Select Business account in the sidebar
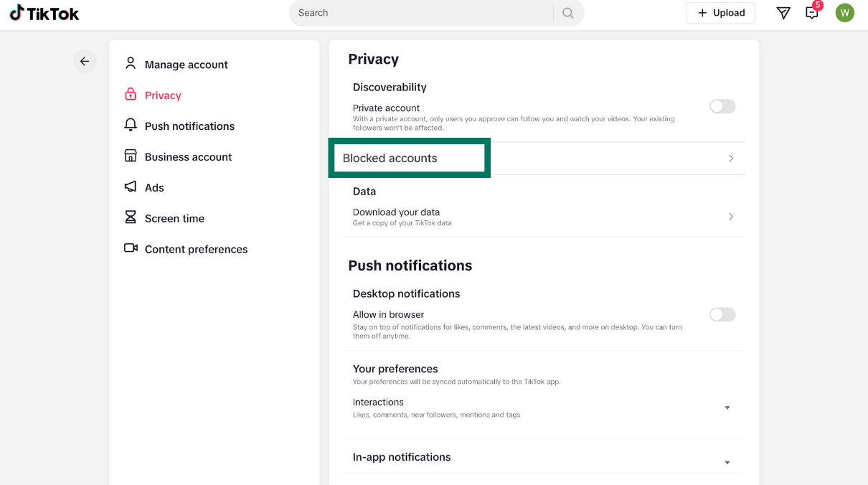 coord(188,156)
